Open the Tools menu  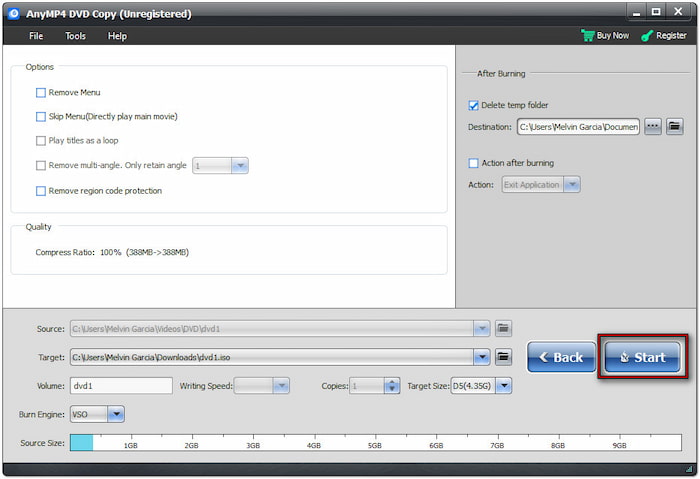click(76, 36)
